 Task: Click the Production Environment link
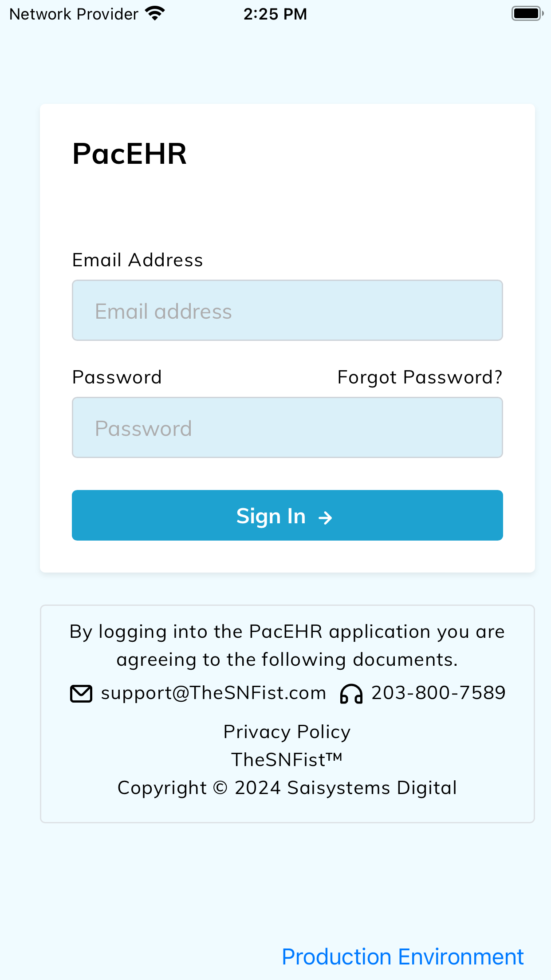403,956
